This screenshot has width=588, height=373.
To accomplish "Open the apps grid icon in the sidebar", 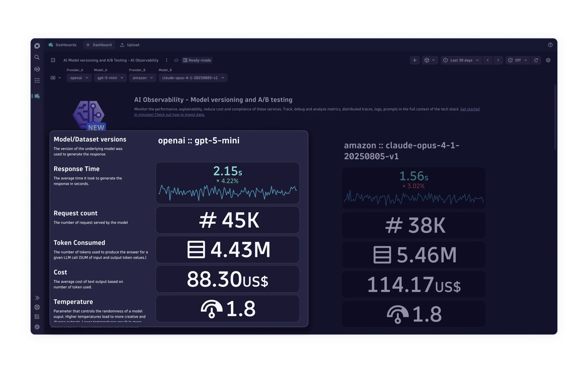I will (x=37, y=80).
